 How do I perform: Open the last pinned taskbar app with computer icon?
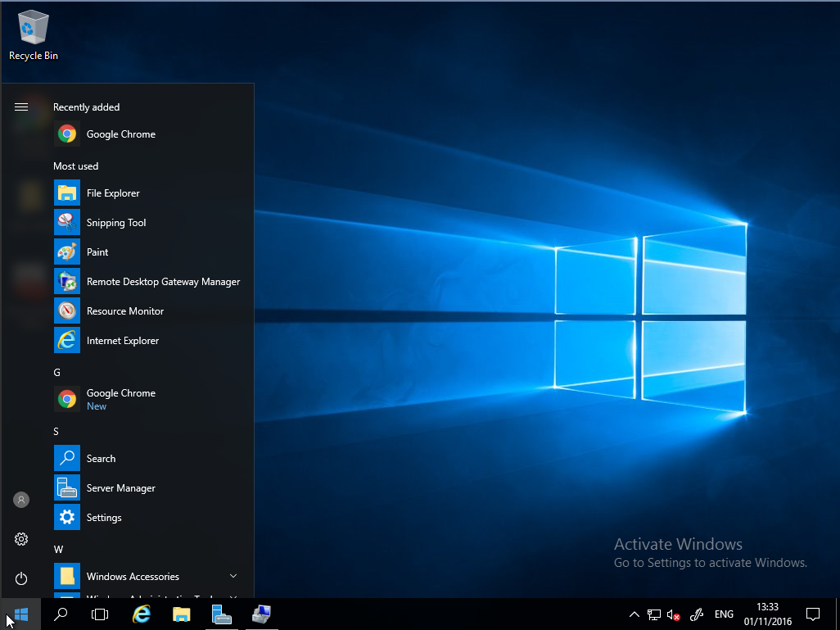[261, 614]
